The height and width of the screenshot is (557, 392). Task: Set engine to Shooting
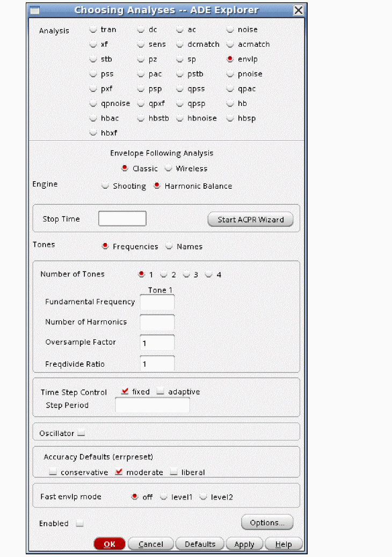[x=106, y=186]
